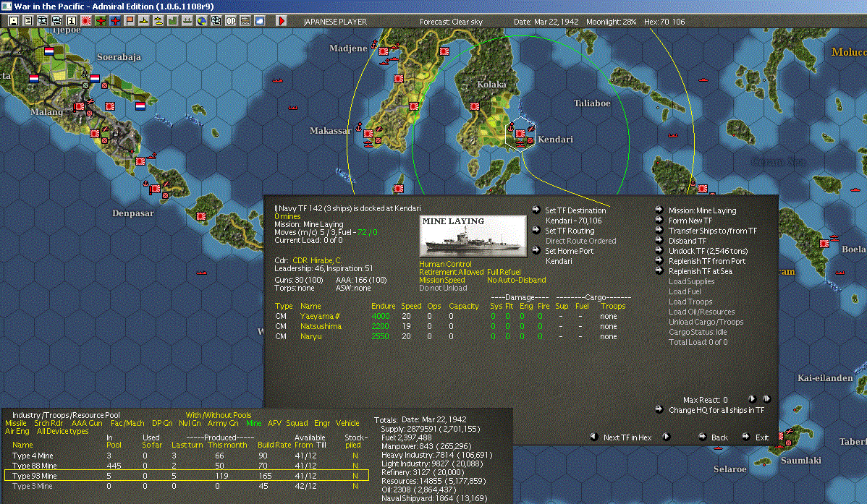
Task: Click the red end-turn arrow icon
Action: (x=281, y=21)
